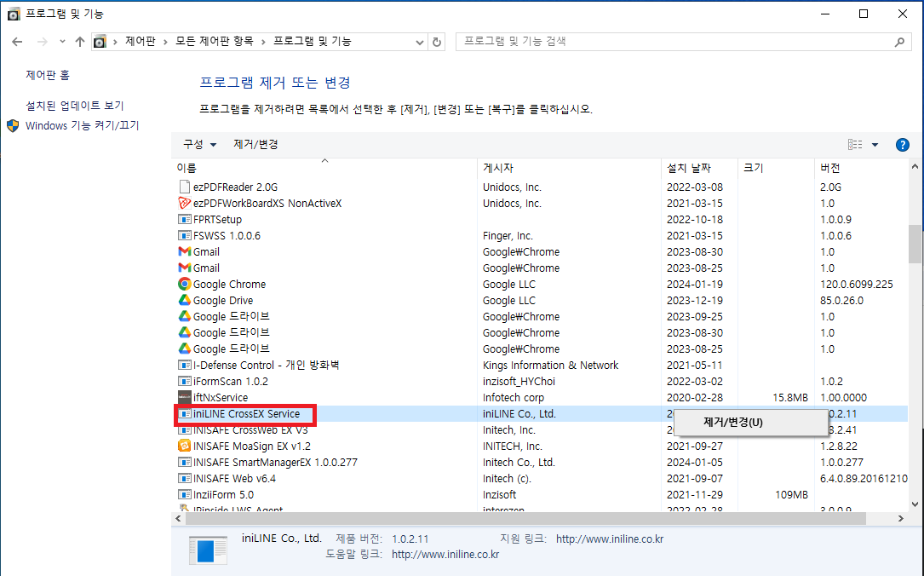
Task: Go up one folder level
Action: pos(80,41)
